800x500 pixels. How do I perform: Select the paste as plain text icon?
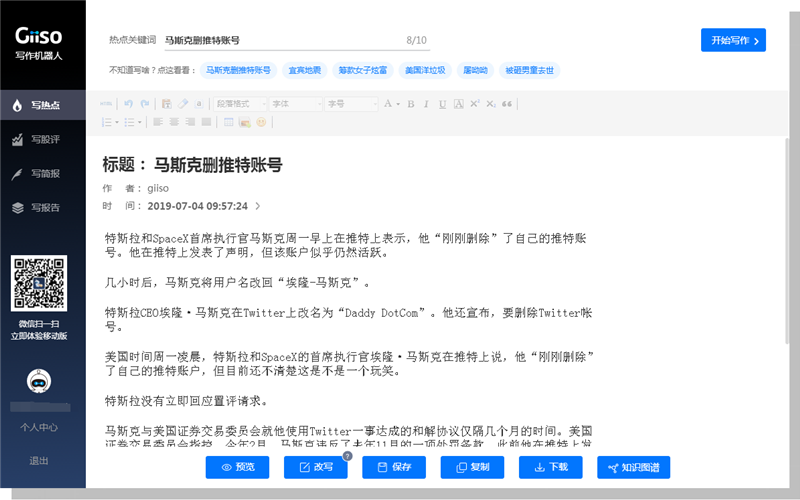(167, 104)
